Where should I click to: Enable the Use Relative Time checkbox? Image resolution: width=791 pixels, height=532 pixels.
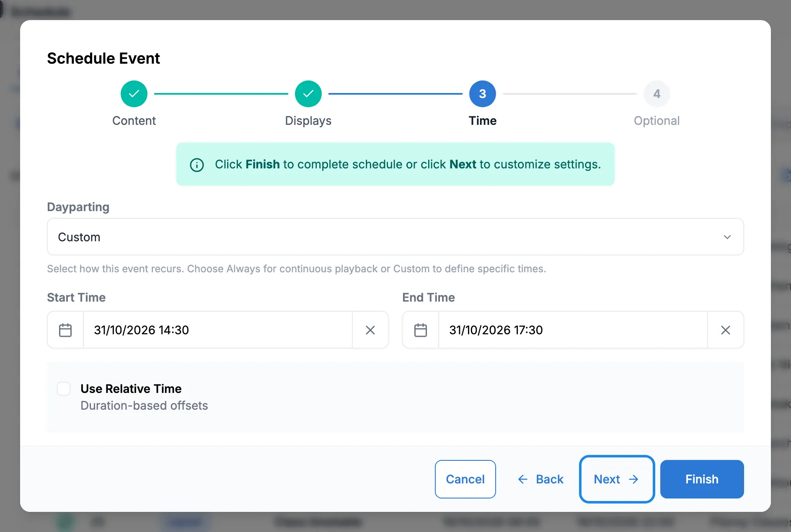[64, 389]
